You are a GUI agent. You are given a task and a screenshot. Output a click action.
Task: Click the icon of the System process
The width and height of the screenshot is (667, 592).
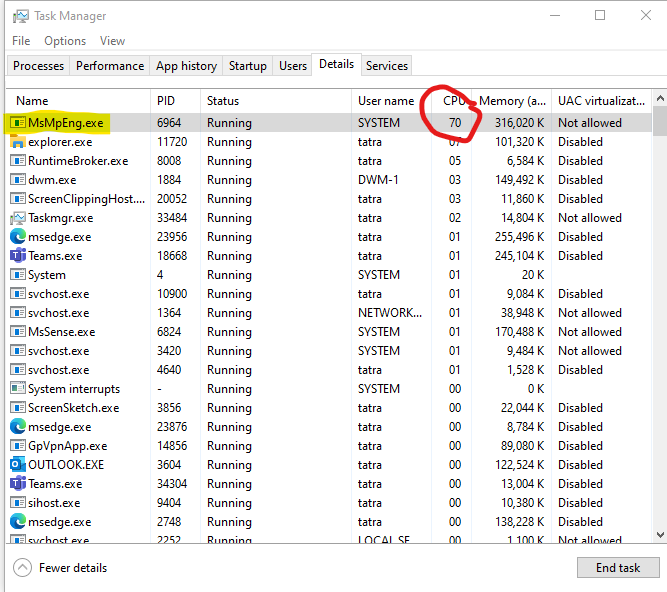[17, 275]
